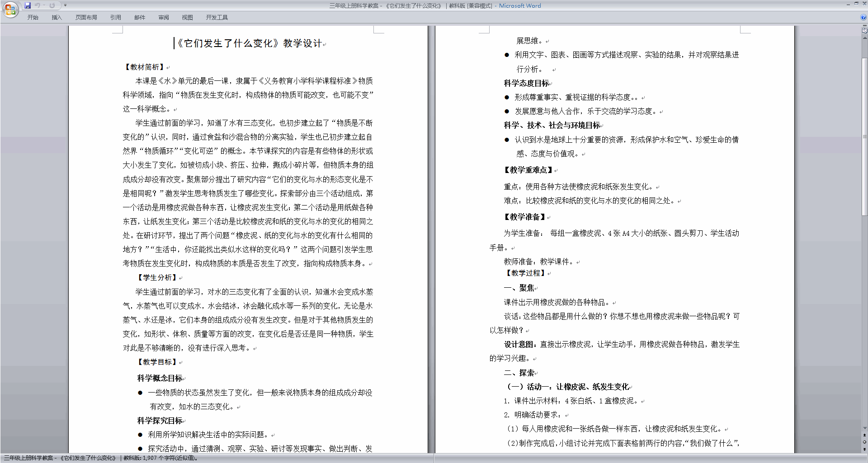
Task: Click the 科学态度目标 subheading
Action: pyautogui.click(x=527, y=83)
